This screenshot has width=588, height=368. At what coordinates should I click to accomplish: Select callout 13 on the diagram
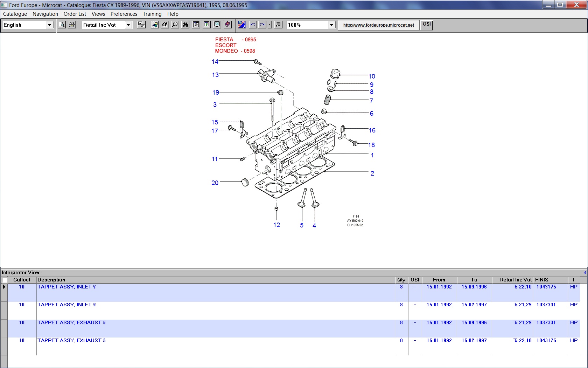pos(215,75)
